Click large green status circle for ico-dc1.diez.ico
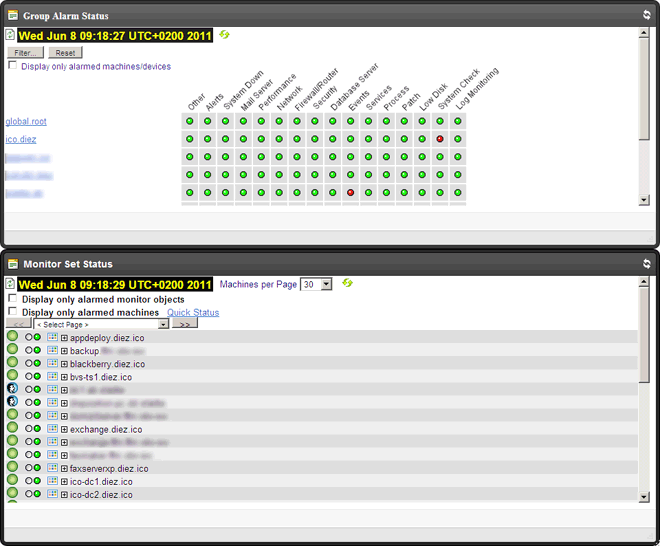660x546 pixels. (13, 479)
